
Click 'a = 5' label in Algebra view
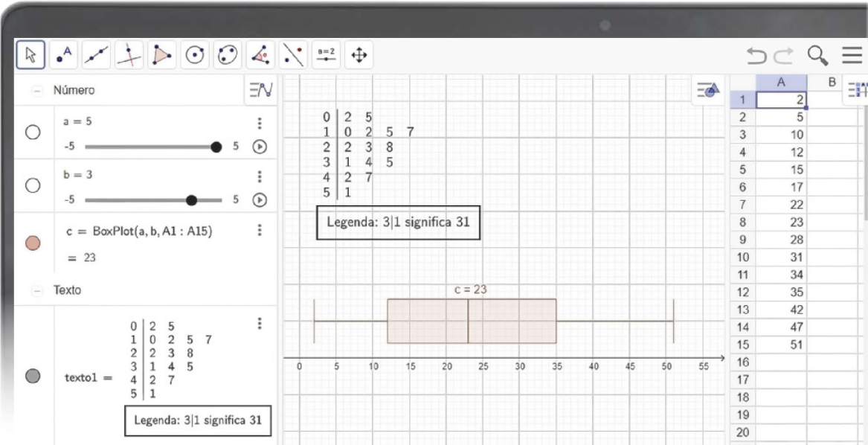coord(78,121)
